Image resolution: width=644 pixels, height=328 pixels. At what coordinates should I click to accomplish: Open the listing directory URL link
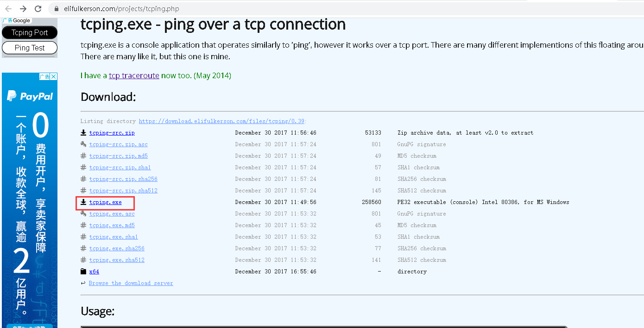click(x=221, y=121)
